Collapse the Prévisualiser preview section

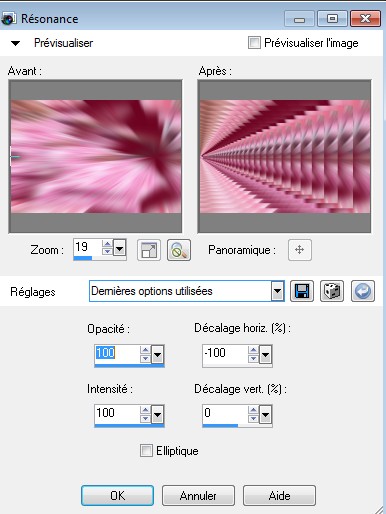[x=15, y=43]
